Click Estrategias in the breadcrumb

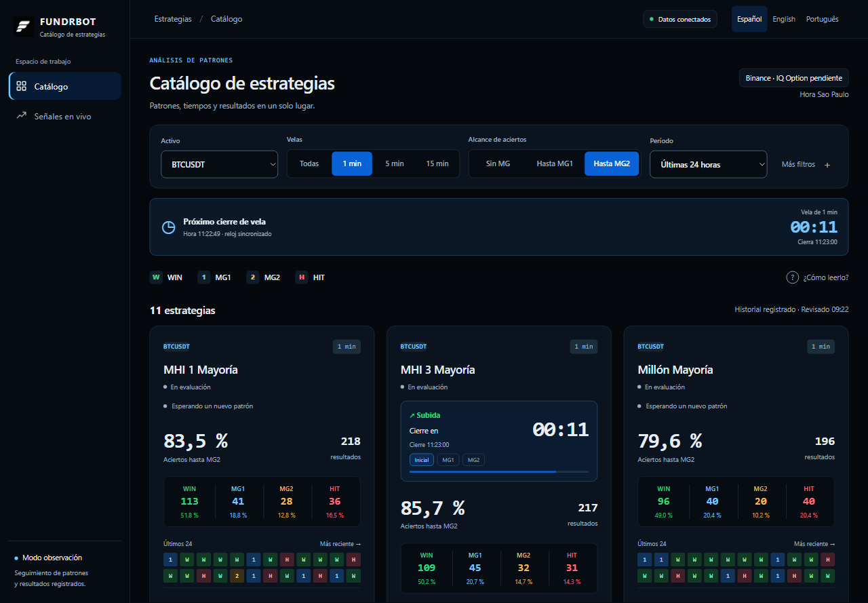[x=173, y=19]
